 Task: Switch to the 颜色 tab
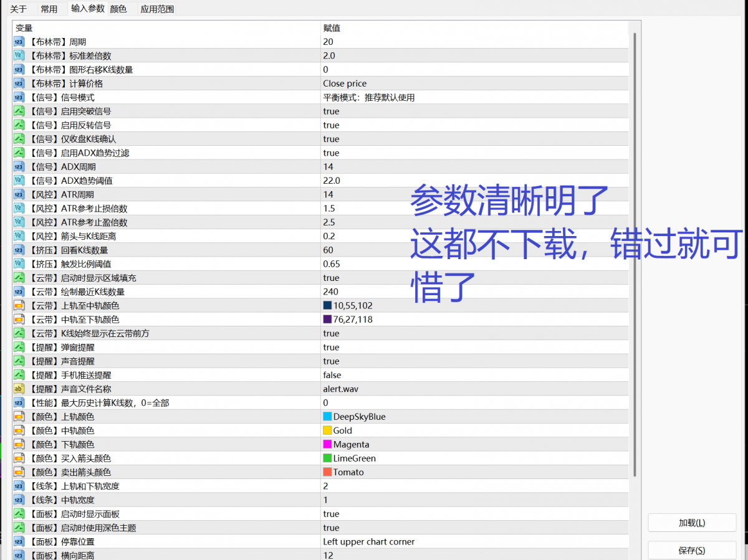(118, 9)
